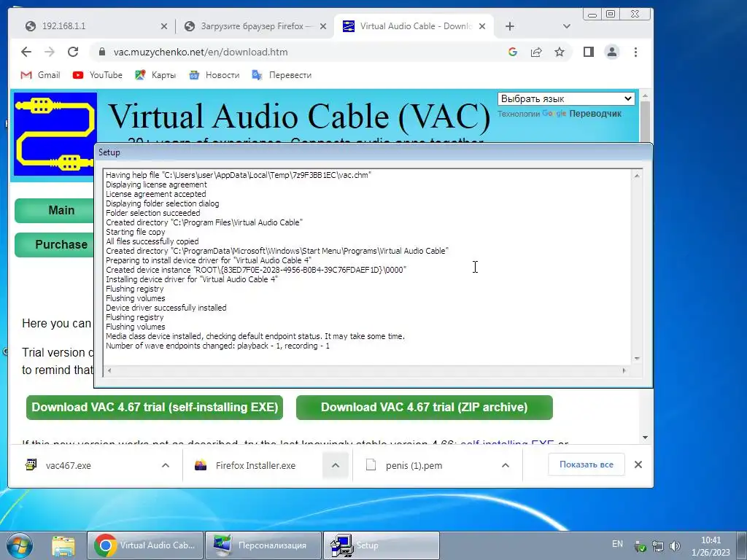Image resolution: width=747 pixels, height=560 pixels.
Task: Expand penis (1).pem download options chevron
Action: pyautogui.click(x=506, y=465)
